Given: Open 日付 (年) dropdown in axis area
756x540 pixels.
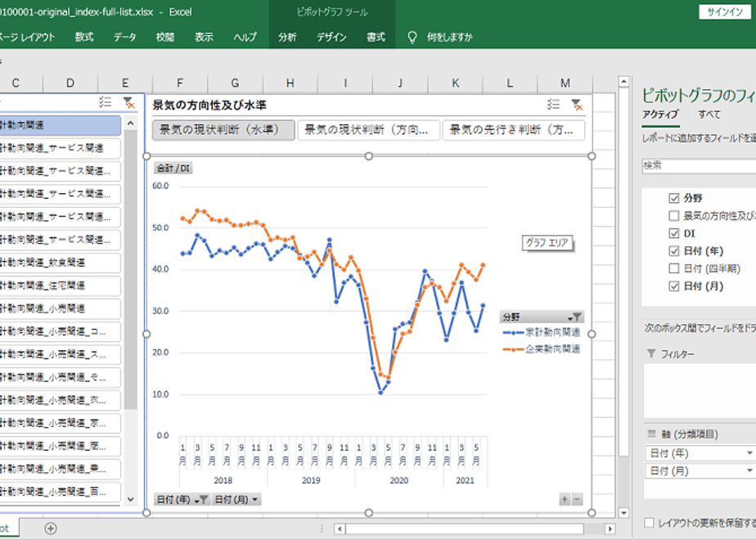Looking at the screenshot, I should point(749,452).
